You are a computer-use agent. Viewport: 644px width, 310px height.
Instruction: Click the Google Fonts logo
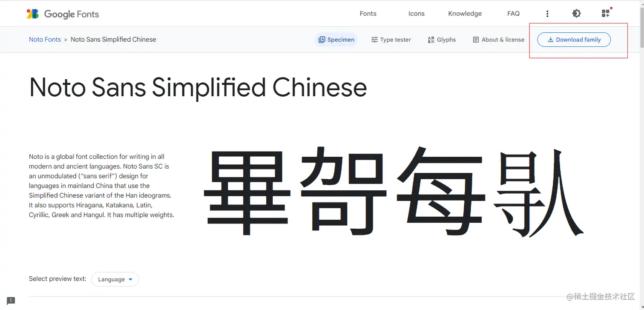[63, 14]
